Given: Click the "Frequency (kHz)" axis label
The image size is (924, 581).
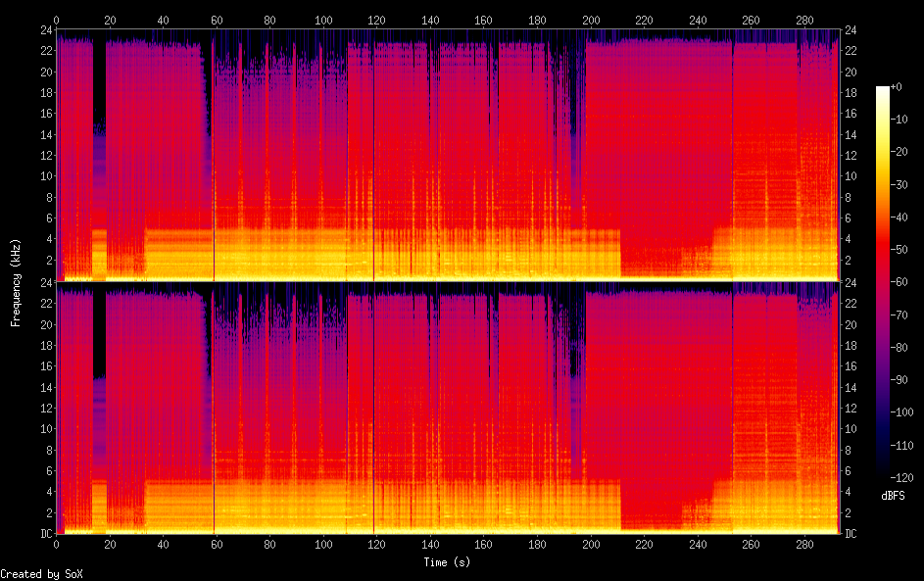Looking at the screenshot, I should click(16, 282).
